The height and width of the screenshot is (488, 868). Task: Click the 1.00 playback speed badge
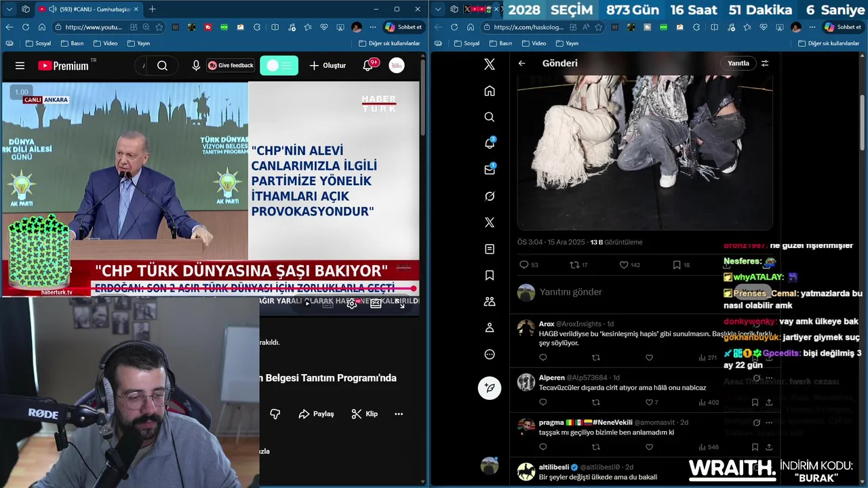pyautogui.click(x=21, y=92)
